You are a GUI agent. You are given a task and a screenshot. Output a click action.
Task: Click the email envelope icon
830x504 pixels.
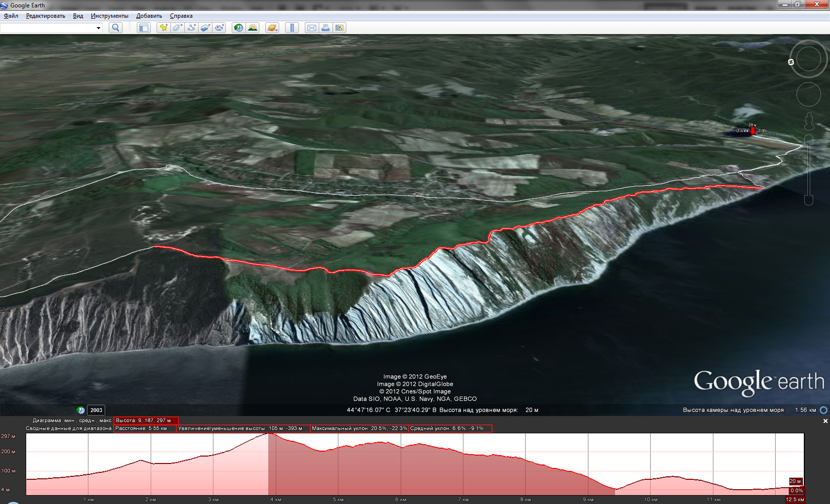[x=311, y=28]
